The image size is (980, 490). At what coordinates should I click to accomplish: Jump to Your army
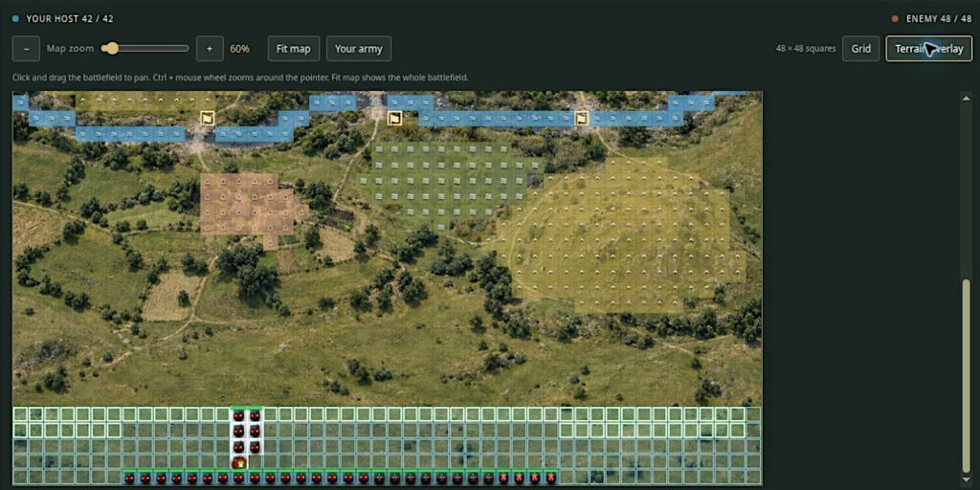359,49
